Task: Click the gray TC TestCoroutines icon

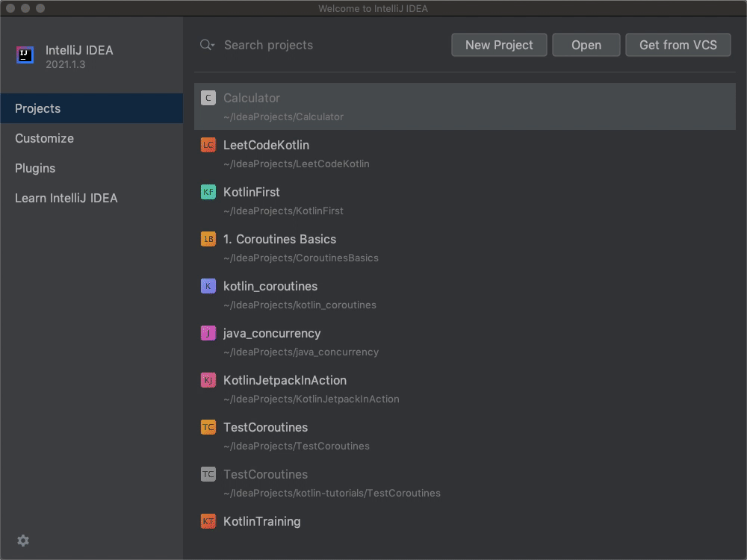Action: click(208, 474)
